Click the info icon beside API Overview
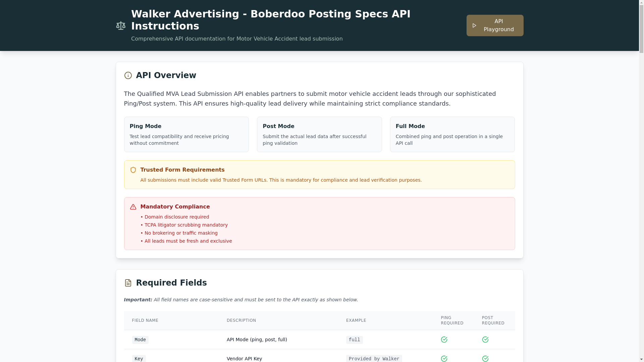The image size is (644, 362). pos(128,75)
